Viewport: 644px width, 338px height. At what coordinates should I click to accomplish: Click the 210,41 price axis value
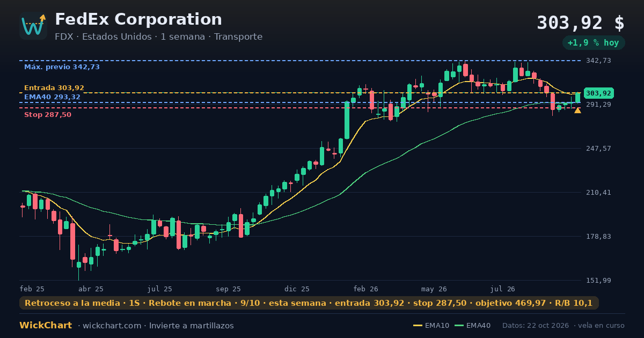coord(598,193)
